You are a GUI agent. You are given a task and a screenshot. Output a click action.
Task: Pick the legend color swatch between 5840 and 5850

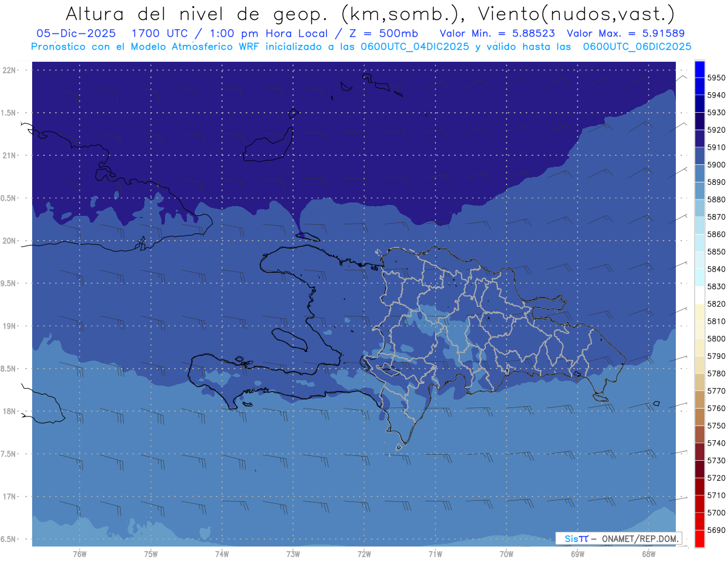(x=699, y=260)
